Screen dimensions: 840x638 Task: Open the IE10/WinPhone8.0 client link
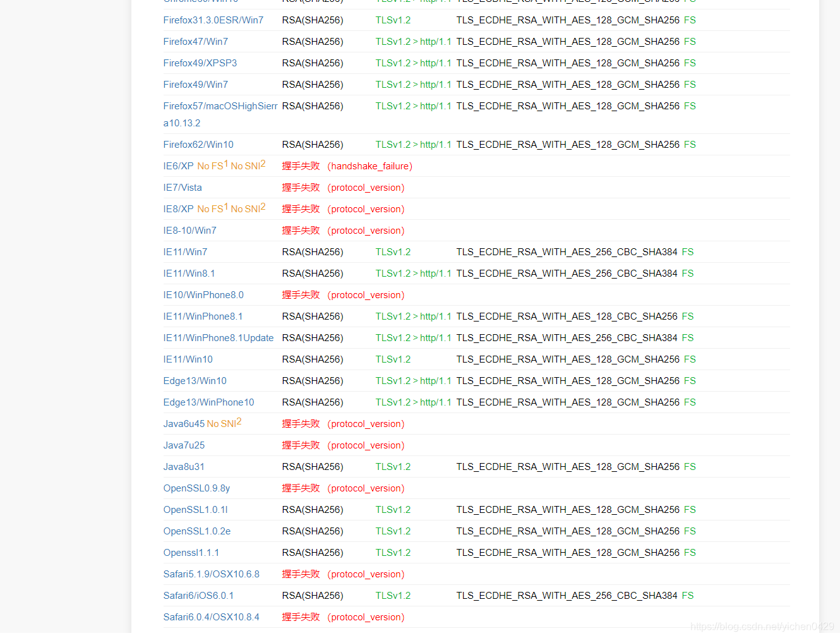(203, 295)
